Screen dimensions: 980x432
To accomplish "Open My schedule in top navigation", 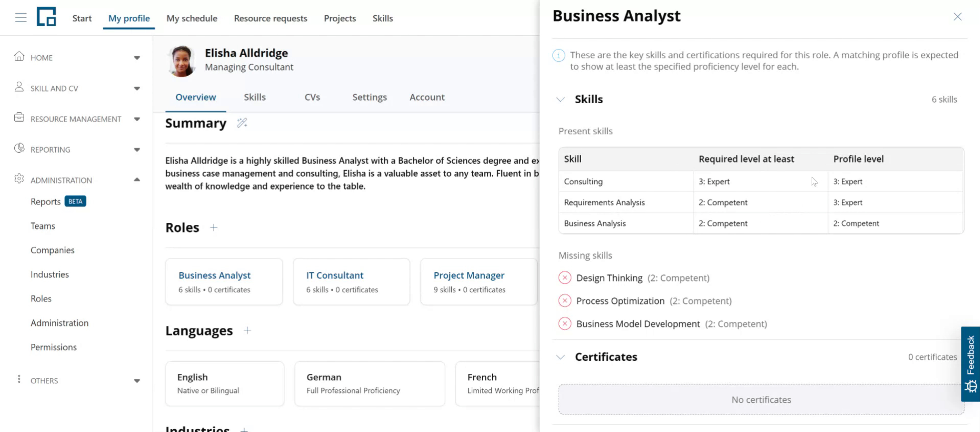I will click(192, 18).
